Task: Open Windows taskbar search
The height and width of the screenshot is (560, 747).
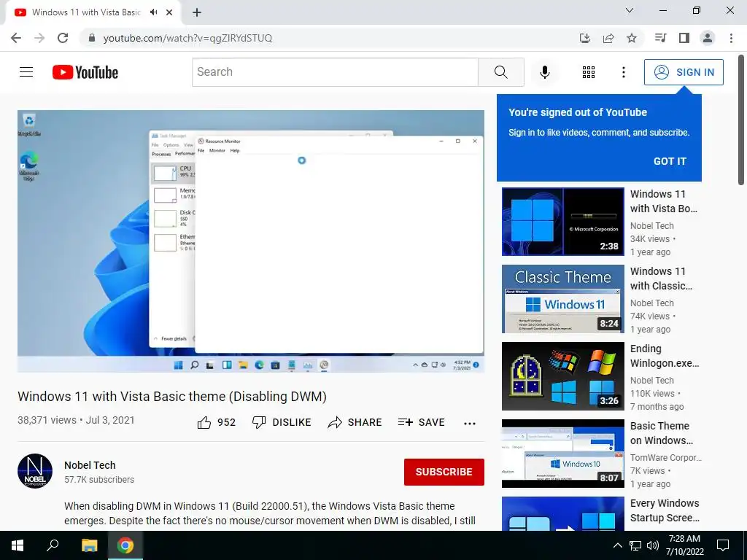Action: pos(53,545)
